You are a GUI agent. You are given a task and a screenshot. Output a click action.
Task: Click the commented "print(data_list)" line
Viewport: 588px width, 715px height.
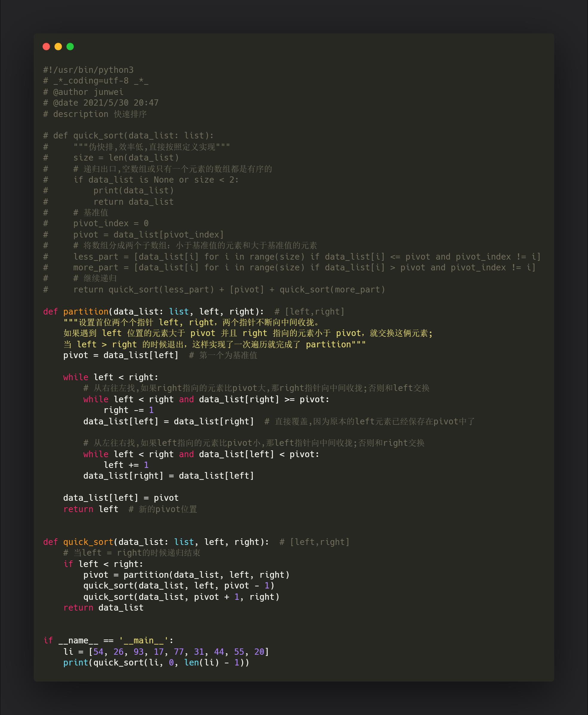click(134, 190)
